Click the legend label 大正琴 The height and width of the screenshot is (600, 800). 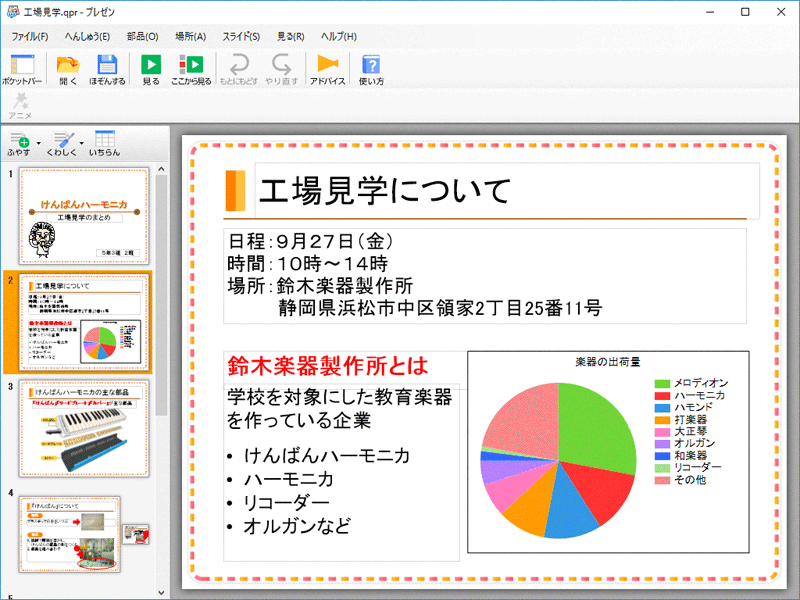691,432
